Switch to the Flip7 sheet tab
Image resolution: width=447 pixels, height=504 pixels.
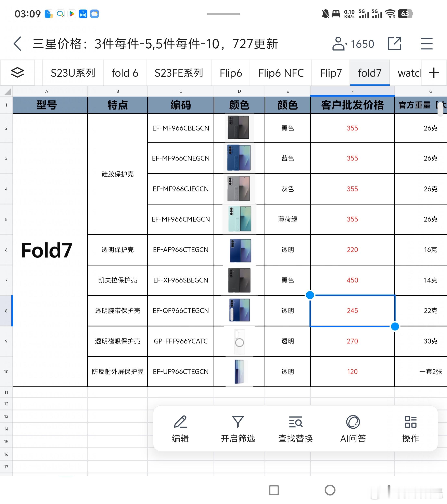(331, 73)
